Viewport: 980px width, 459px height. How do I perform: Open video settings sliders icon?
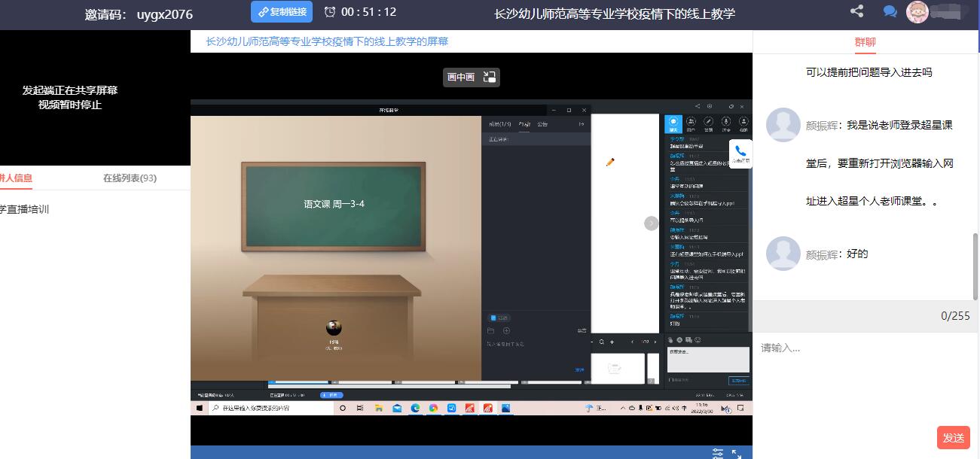[x=718, y=453]
